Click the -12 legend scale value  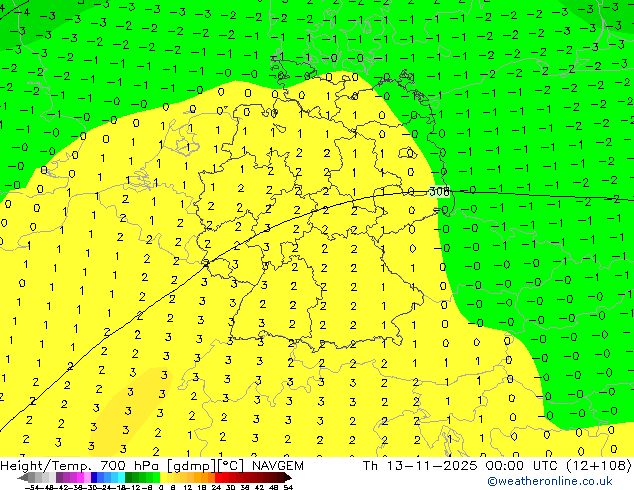click(x=132, y=488)
